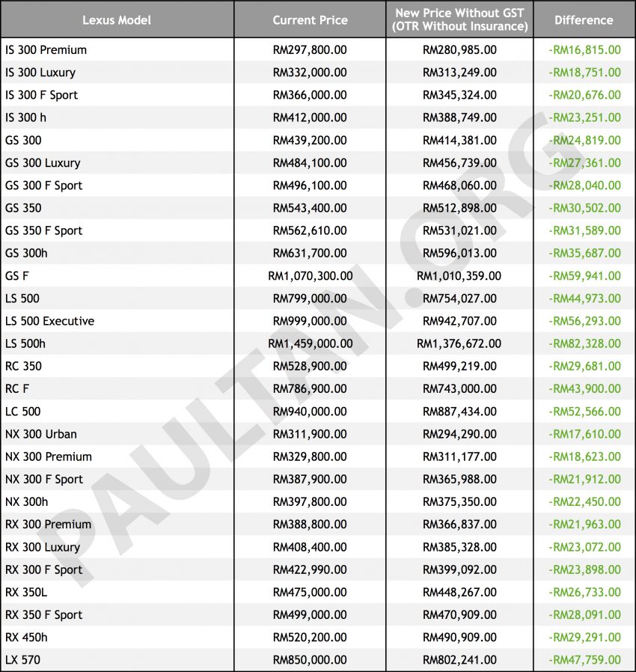Click the NX 300 Urban model name

point(41,434)
